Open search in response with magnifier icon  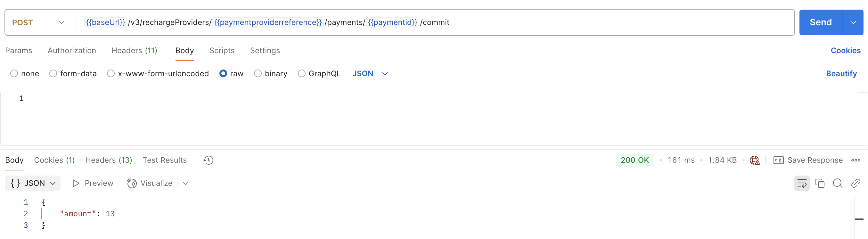coord(837,183)
